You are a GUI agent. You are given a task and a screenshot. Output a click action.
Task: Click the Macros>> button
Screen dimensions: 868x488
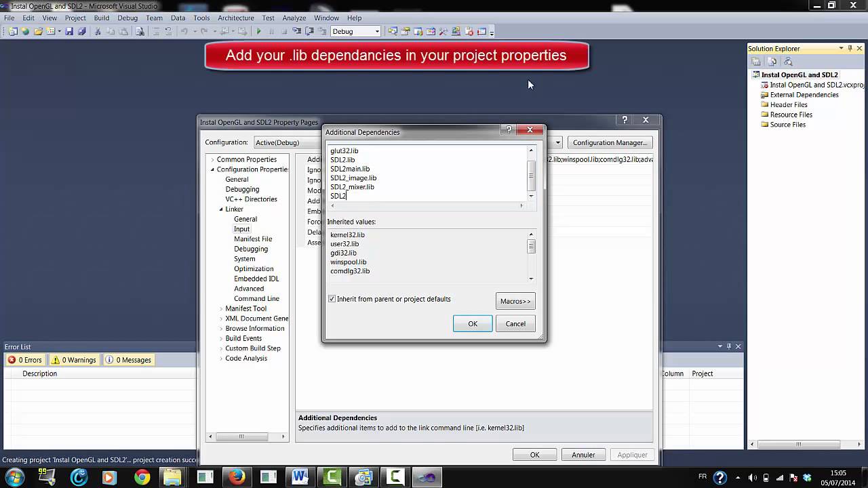515,301
